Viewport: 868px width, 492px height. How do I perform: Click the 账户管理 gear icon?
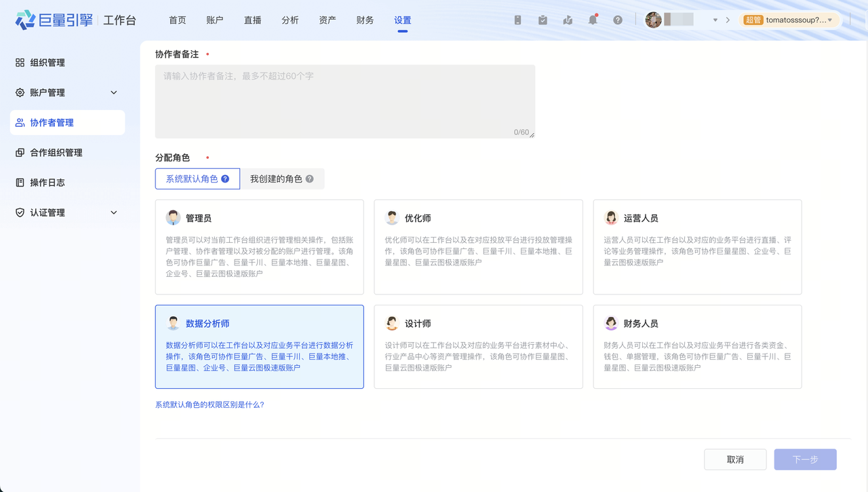[20, 92]
